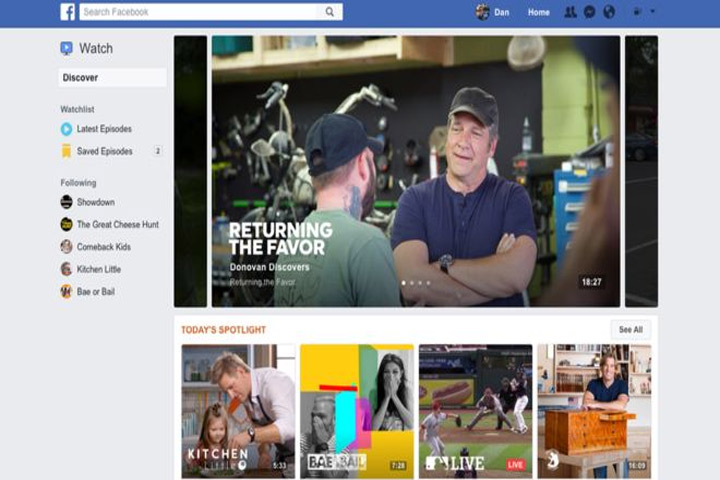
Task: Click the Watchlist section label
Action: [77, 109]
